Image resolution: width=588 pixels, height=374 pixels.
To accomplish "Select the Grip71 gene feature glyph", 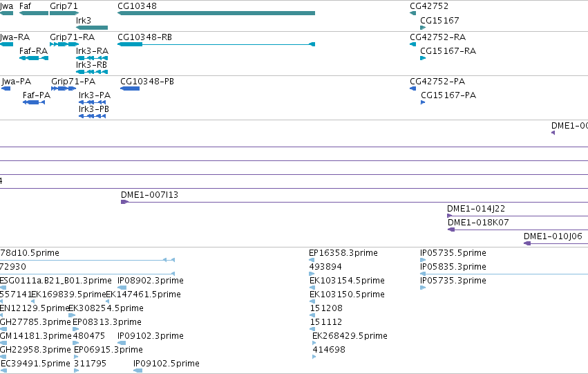I will [x=64, y=13].
